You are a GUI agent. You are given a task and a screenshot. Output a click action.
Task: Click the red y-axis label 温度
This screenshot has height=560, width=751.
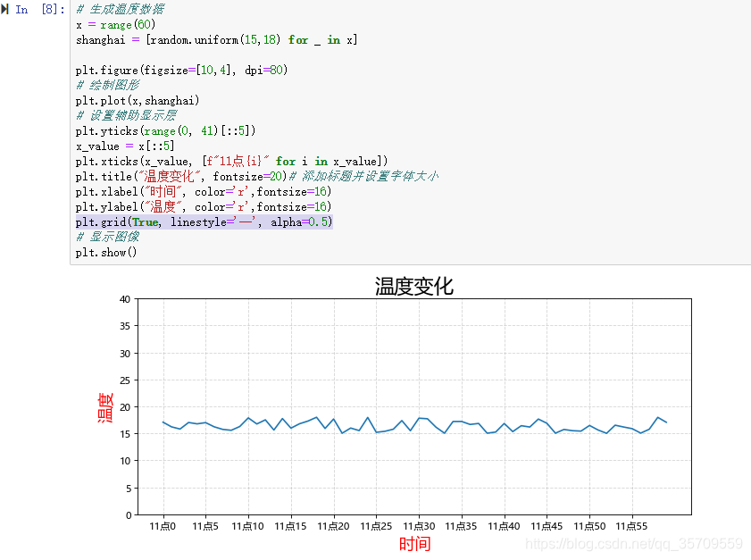[105, 407]
